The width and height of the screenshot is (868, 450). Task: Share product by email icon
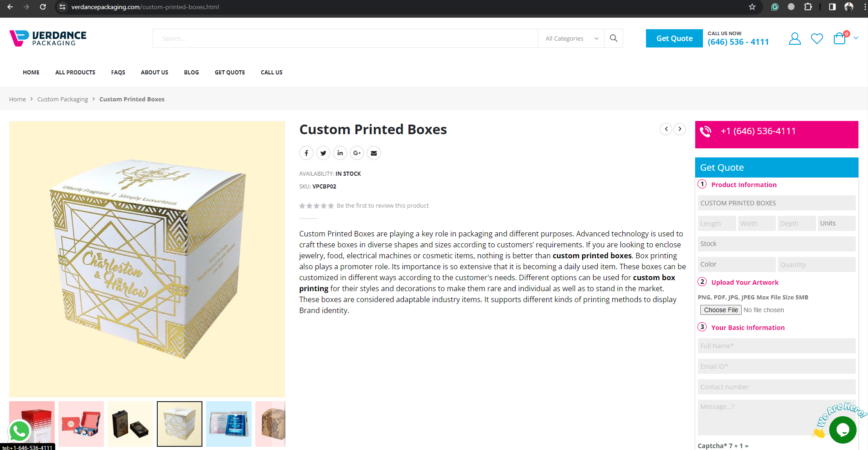coord(374,153)
